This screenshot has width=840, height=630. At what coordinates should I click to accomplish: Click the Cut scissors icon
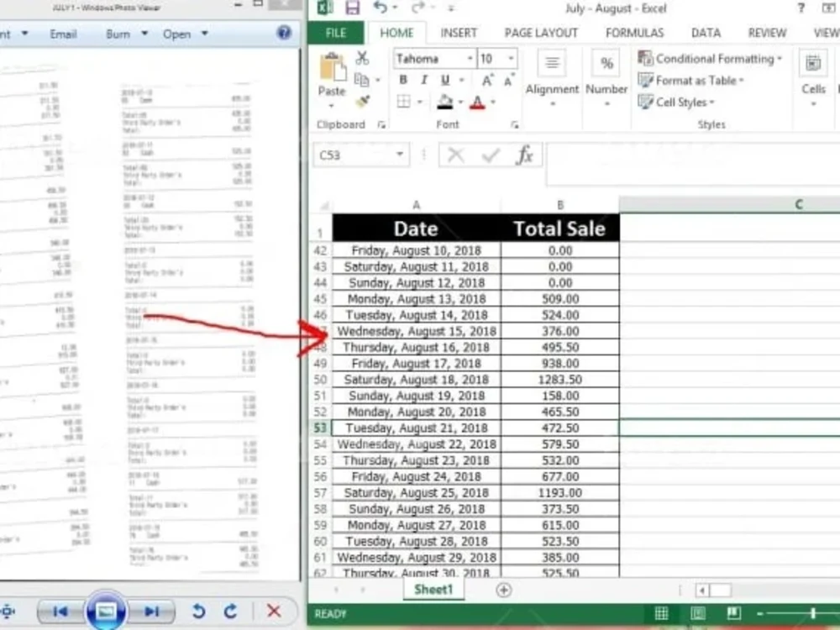(x=363, y=57)
